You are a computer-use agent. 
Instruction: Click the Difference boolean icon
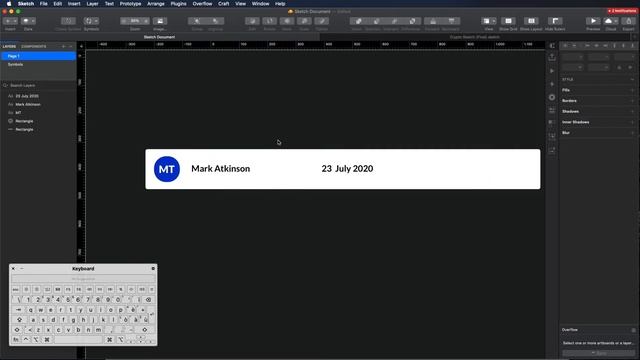point(412,21)
